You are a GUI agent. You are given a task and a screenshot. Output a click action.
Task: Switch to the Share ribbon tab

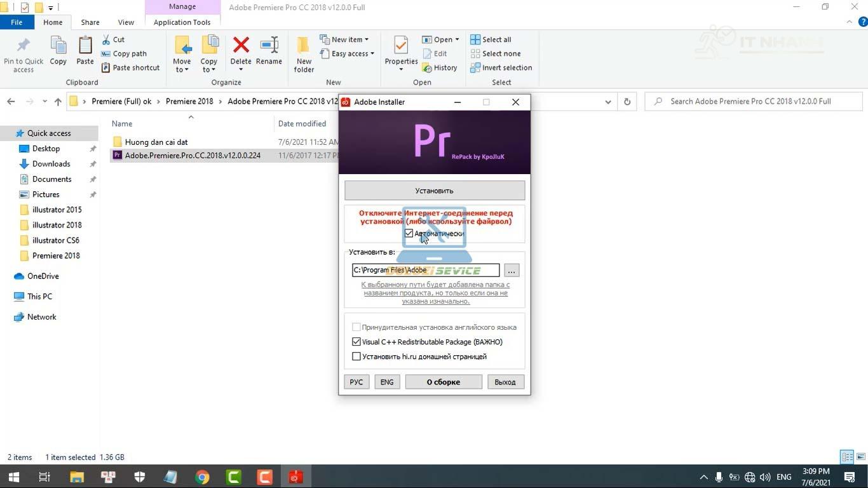point(90,22)
